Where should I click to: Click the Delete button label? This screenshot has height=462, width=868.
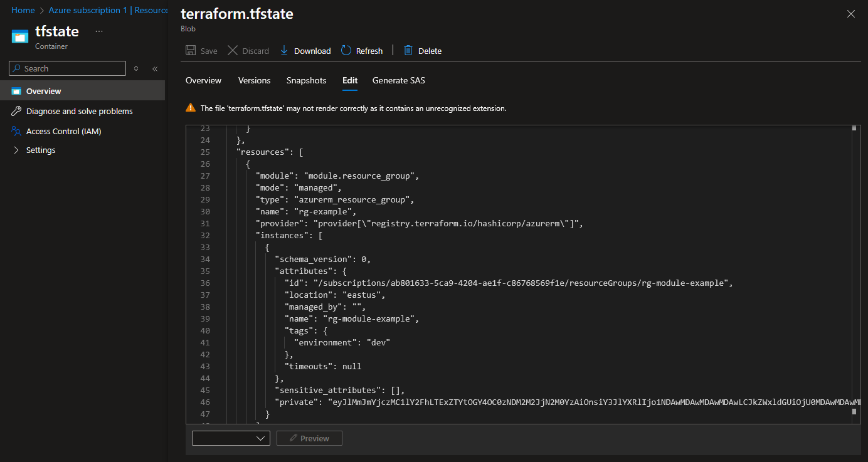click(430, 51)
